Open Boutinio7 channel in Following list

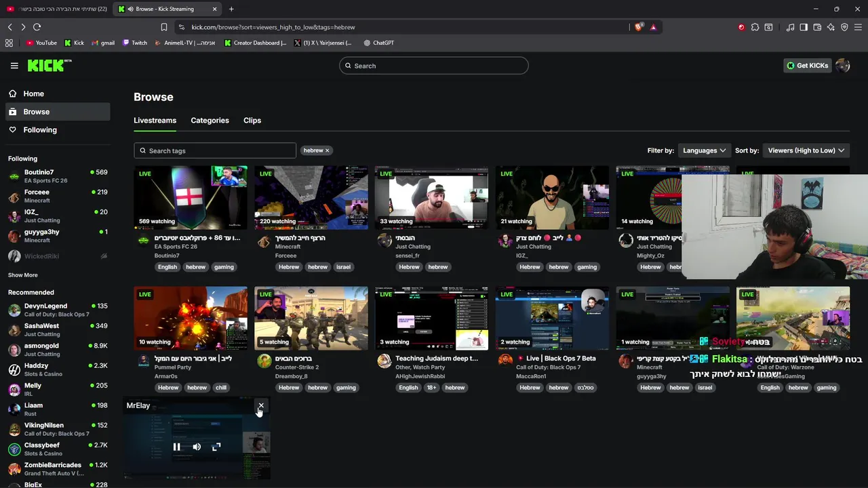(58, 176)
